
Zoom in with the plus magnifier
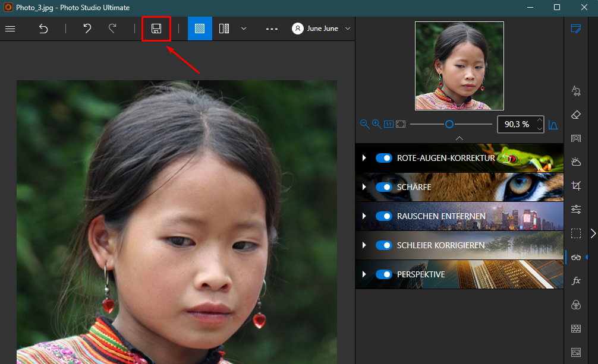tap(377, 124)
